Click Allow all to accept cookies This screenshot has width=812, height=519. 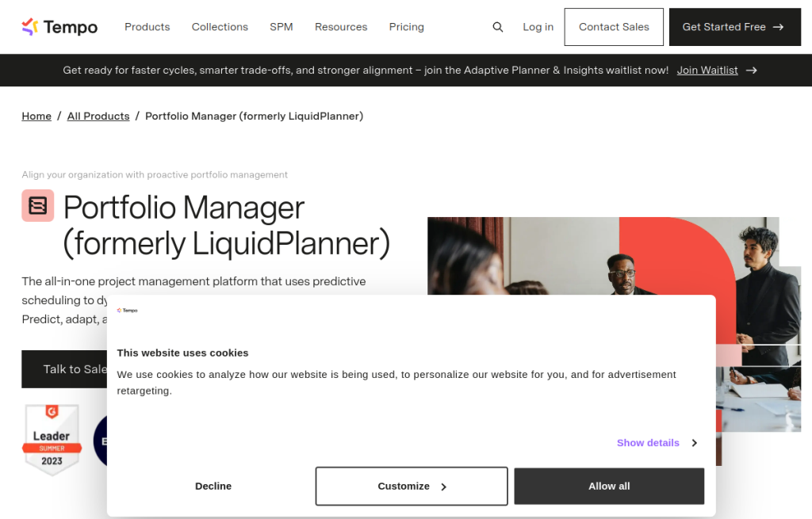608,486
